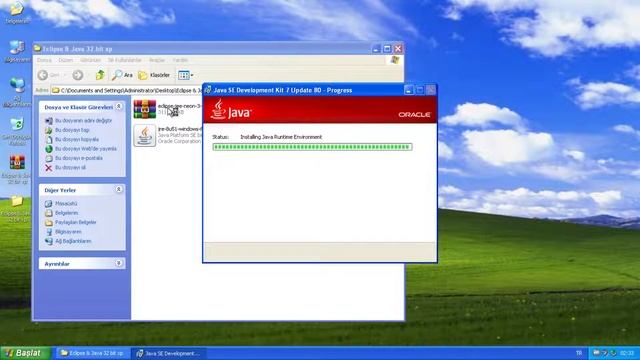
Task: Collapse the Diğer Yerler panel
Action: (x=119, y=189)
